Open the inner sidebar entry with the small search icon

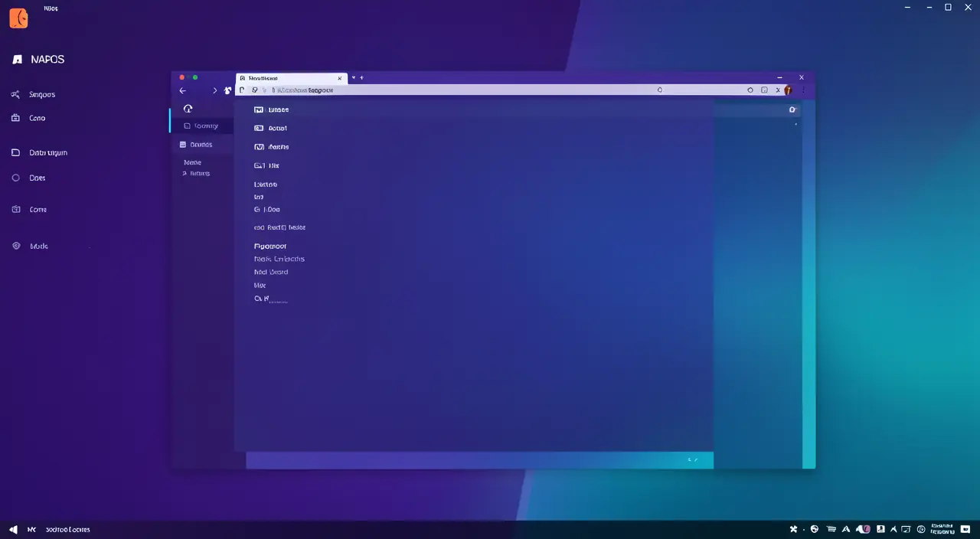pyautogui.click(x=196, y=174)
